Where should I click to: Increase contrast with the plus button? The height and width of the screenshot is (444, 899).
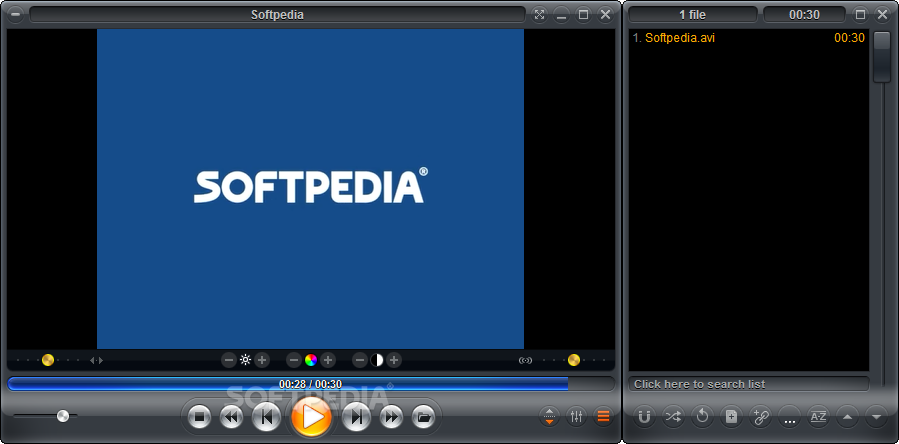click(393, 360)
